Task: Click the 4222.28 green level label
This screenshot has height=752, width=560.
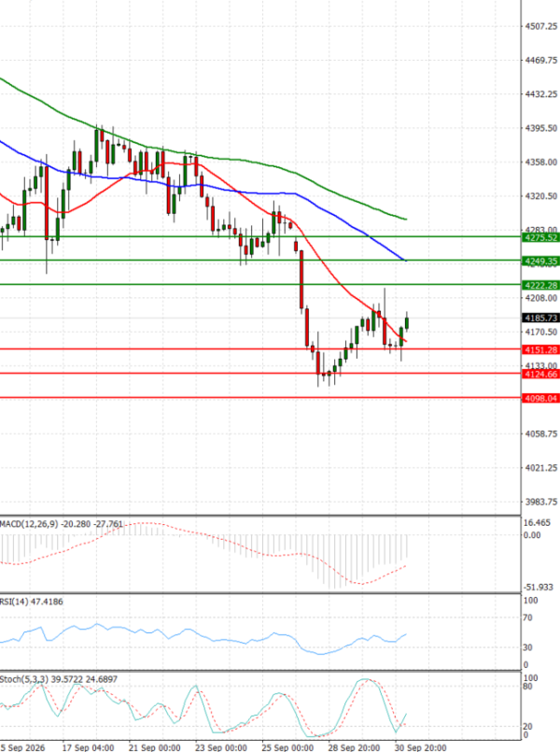Action: click(540, 285)
